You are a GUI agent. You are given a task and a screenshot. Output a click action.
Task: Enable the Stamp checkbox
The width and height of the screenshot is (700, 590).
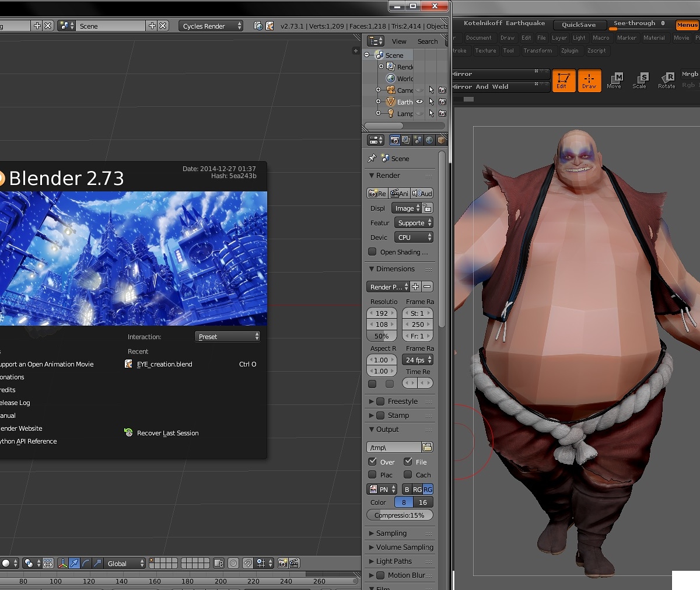click(x=380, y=416)
